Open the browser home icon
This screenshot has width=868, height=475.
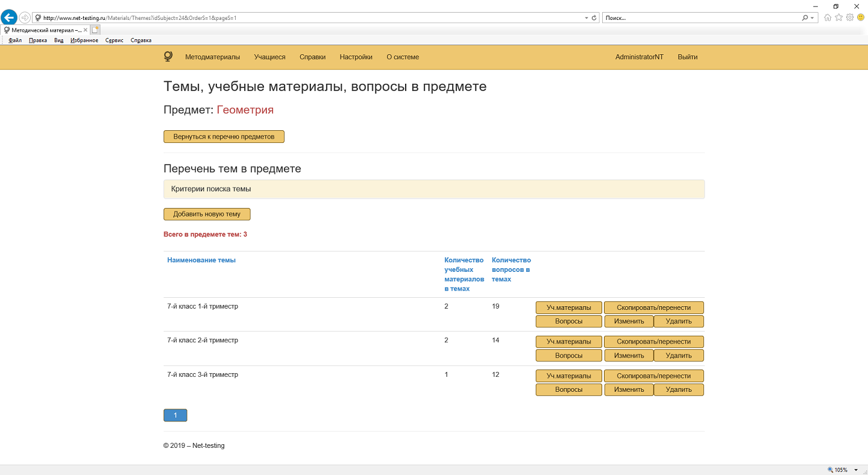(828, 17)
